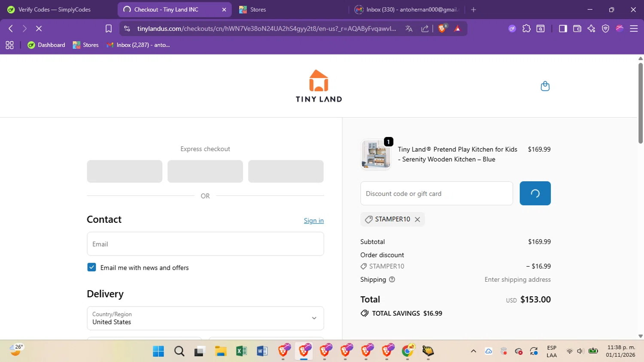Image resolution: width=644 pixels, height=362 pixels.
Task: Open the Leo AI assistant icon
Action: tap(591, 28)
